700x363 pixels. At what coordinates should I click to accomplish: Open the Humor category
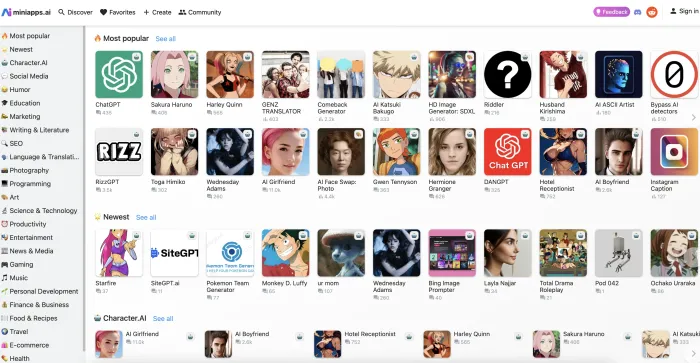[16, 89]
